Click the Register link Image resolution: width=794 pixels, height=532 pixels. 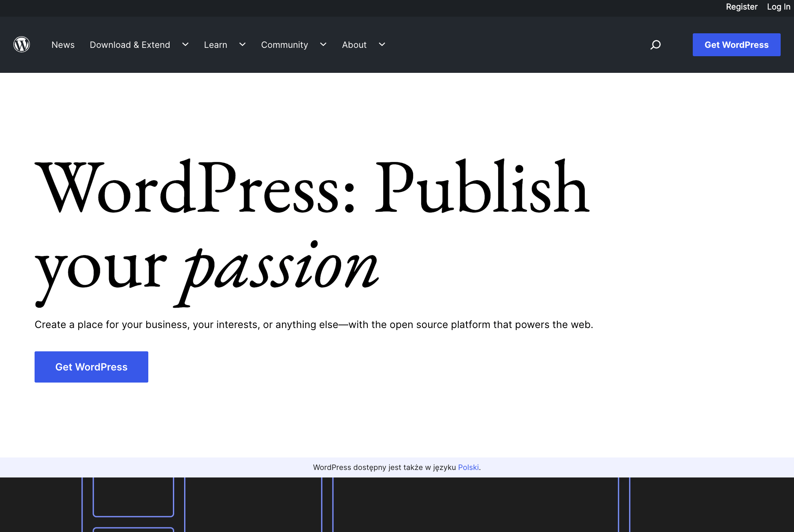[x=742, y=7]
